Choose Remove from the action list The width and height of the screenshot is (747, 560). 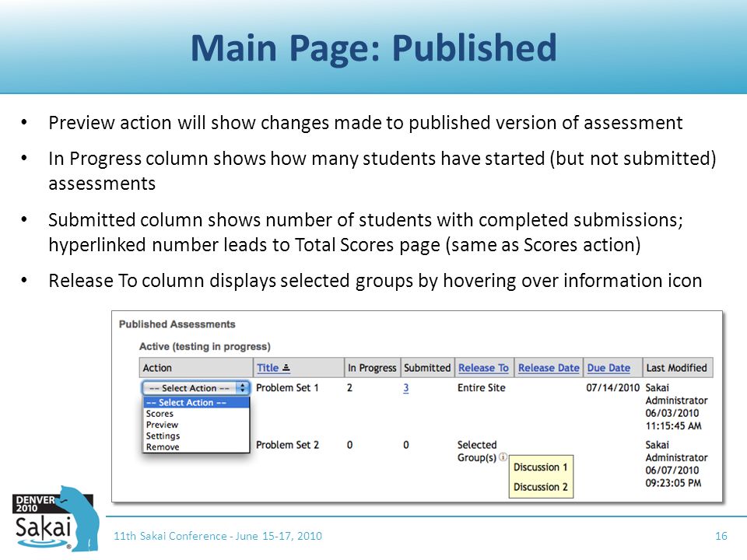[x=163, y=447]
